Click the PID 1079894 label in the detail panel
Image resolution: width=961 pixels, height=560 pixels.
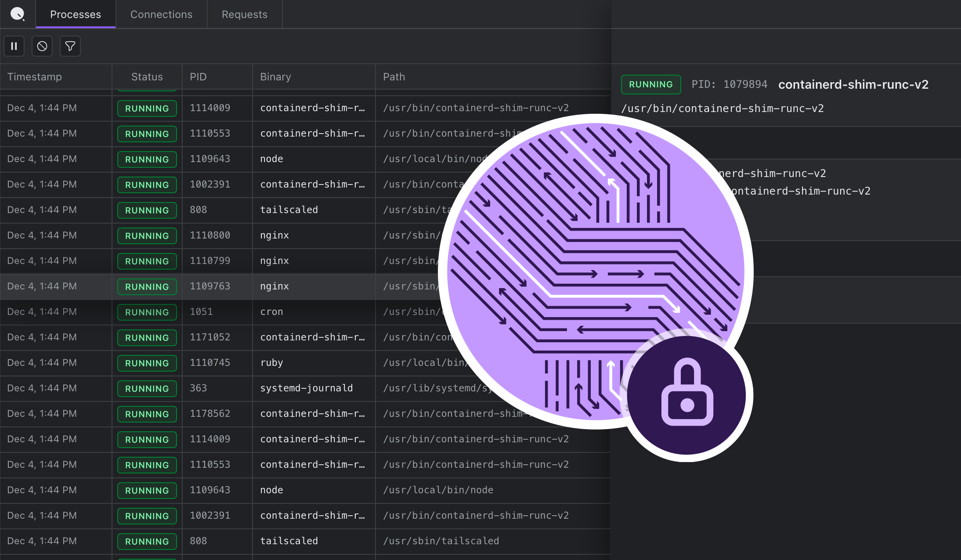pos(729,84)
